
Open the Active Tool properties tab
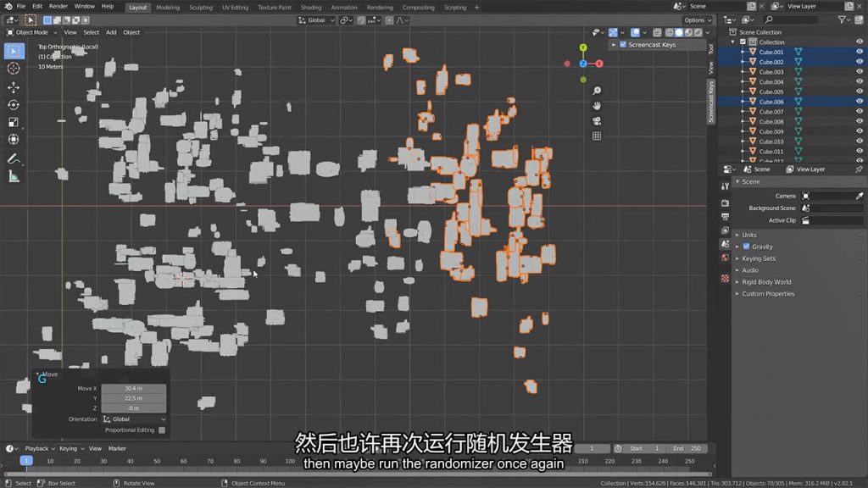tap(726, 186)
